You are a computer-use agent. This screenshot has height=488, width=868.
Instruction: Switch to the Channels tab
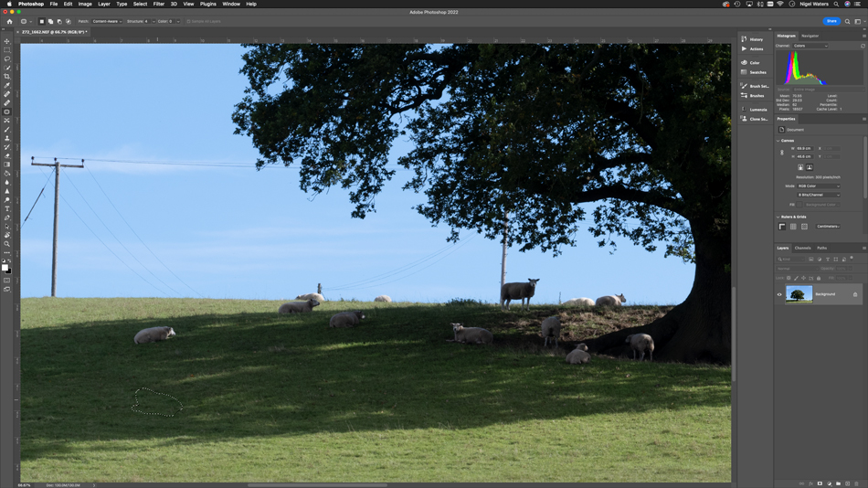click(802, 248)
